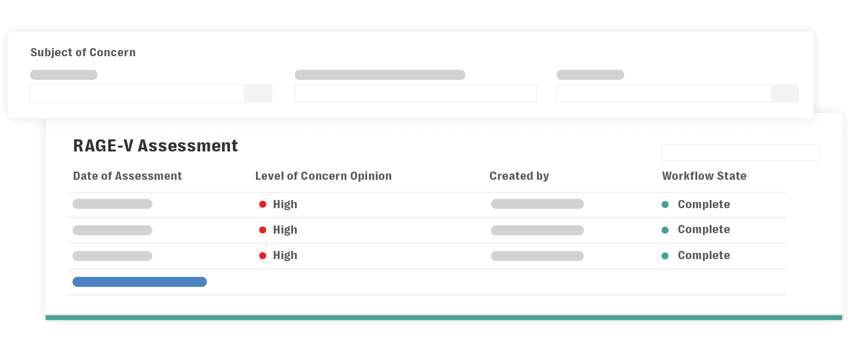Expand the third Subject of Concern picker
868x337 pixels.
pos(663,94)
